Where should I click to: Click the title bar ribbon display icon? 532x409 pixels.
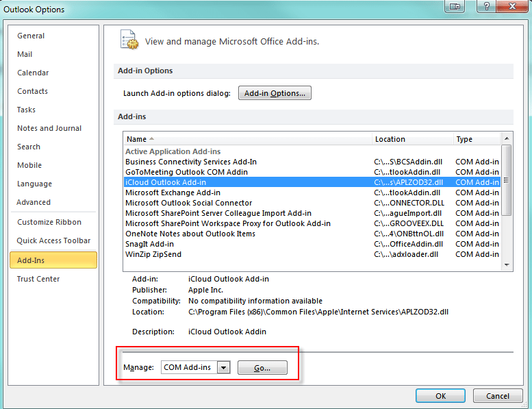(455, 6)
